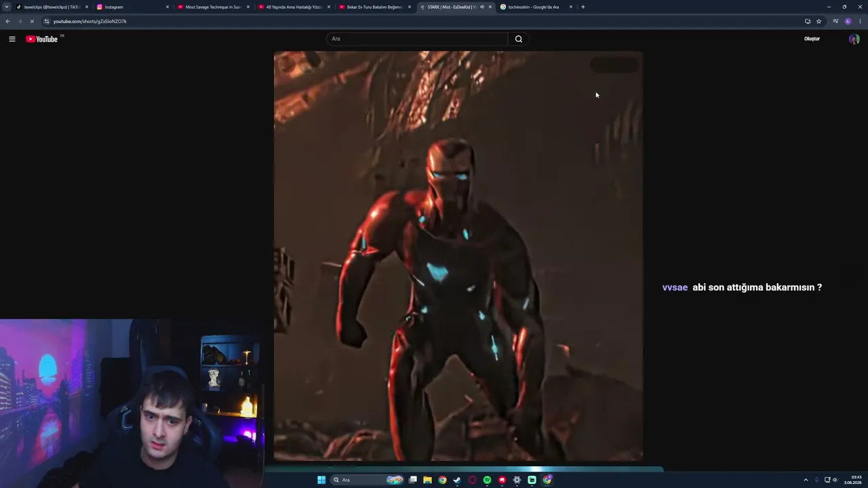
Task: Open Steam from taskbar
Action: click(457, 480)
